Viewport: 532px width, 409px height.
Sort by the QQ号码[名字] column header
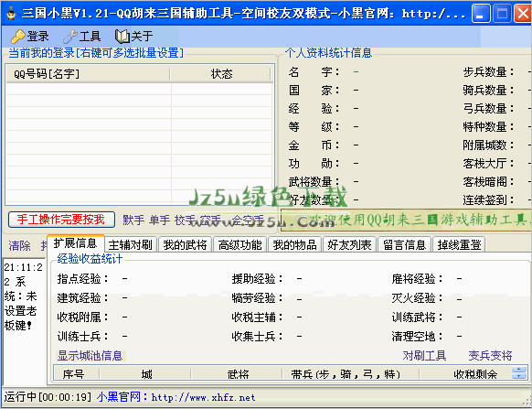click(x=89, y=74)
